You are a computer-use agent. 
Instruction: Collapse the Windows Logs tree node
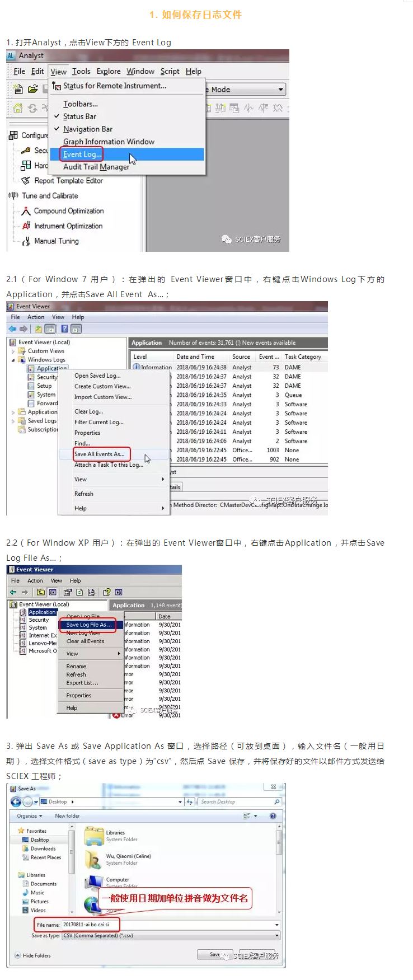tap(13, 360)
